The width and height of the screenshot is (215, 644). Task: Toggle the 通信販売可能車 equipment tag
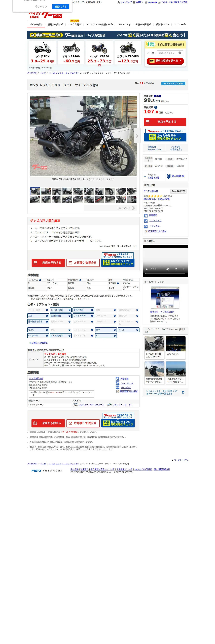[x=38, y=321]
